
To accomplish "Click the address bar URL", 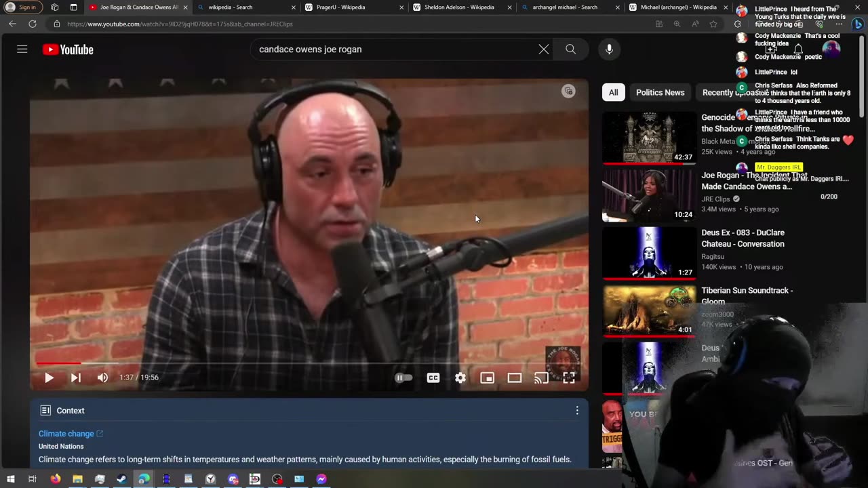I will [x=180, y=24].
